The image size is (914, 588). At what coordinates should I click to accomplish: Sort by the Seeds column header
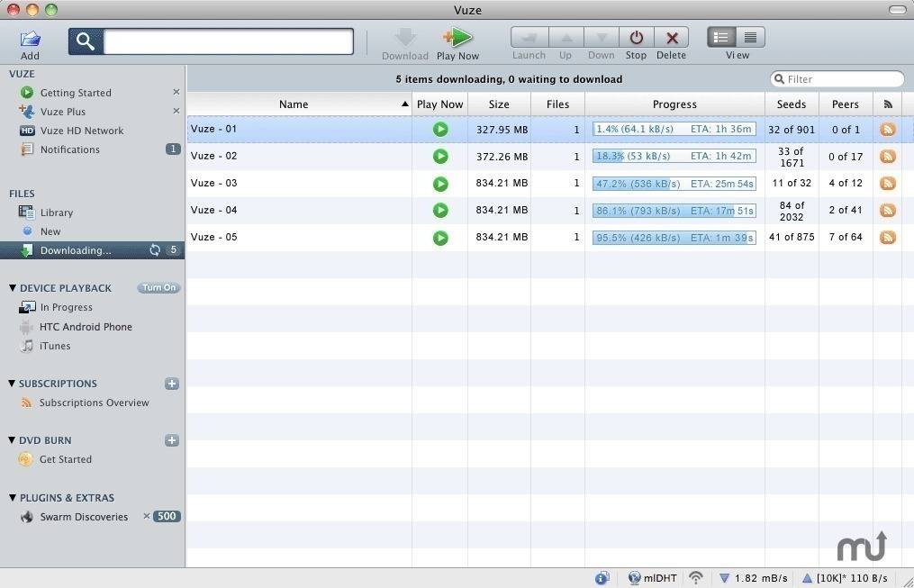point(792,104)
